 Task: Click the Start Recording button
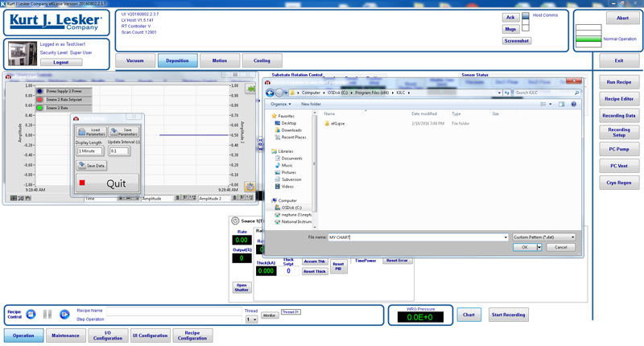pos(509,315)
